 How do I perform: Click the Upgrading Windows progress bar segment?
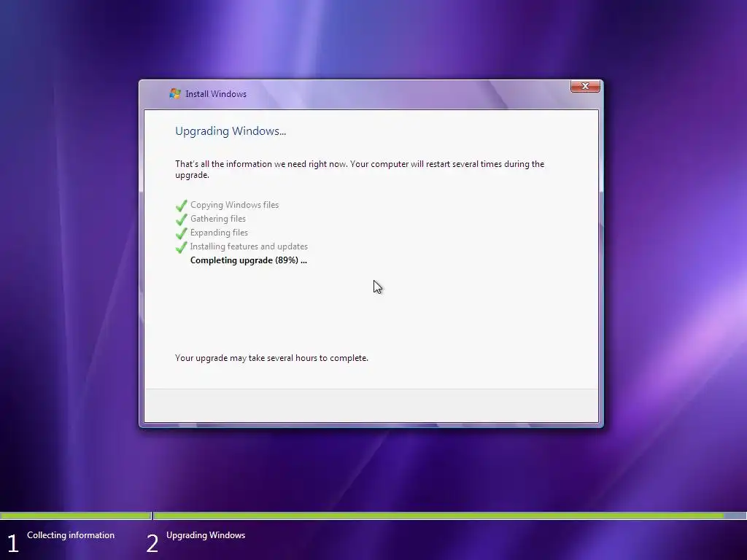click(449, 516)
